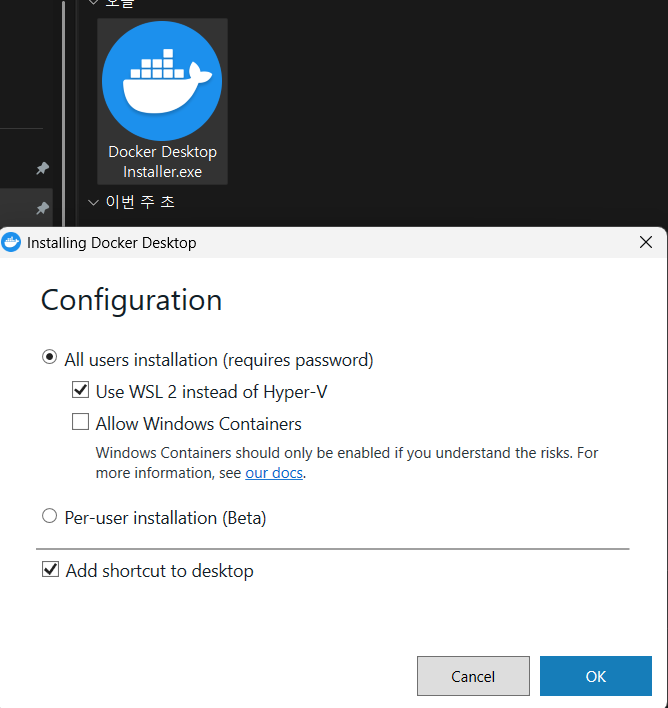Click Docker whale icon in dialog title bar

click(x=11, y=242)
